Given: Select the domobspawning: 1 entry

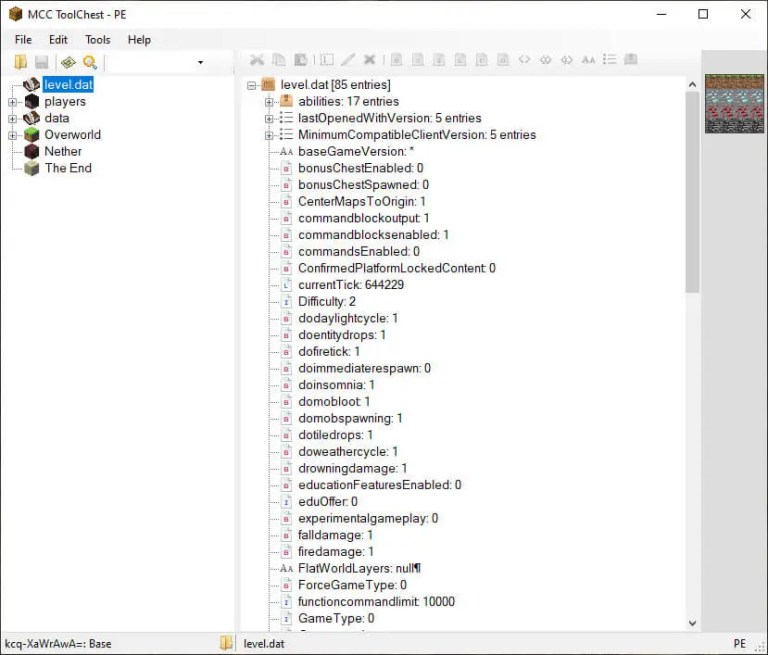Looking at the screenshot, I should click(350, 418).
